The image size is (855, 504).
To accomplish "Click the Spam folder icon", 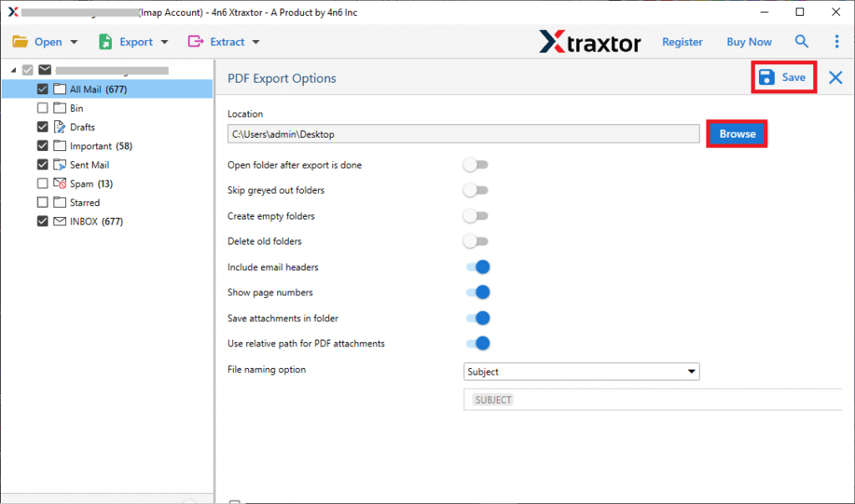I will coord(59,184).
